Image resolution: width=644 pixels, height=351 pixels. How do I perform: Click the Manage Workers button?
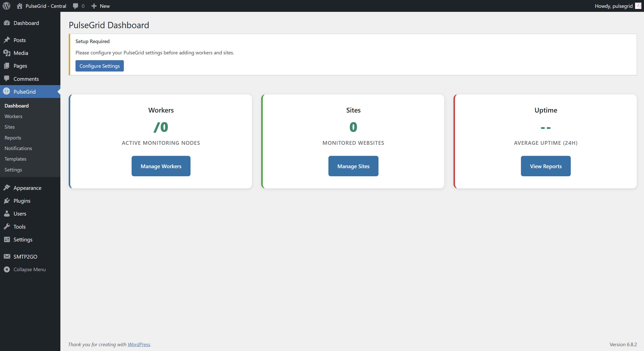click(x=161, y=166)
